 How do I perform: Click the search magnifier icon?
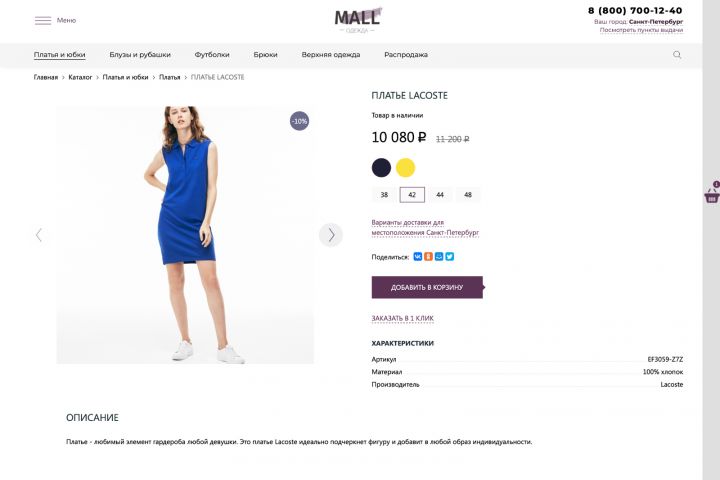click(677, 55)
